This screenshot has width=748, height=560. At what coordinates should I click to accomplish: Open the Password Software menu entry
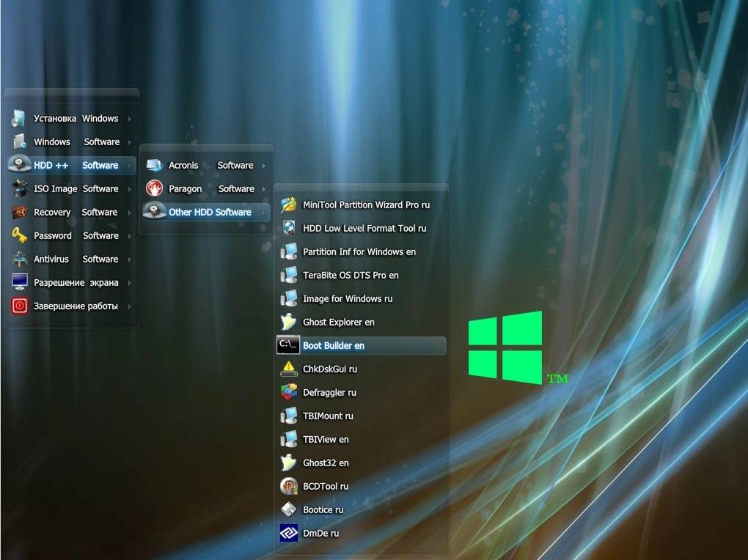(x=72, y=235)
